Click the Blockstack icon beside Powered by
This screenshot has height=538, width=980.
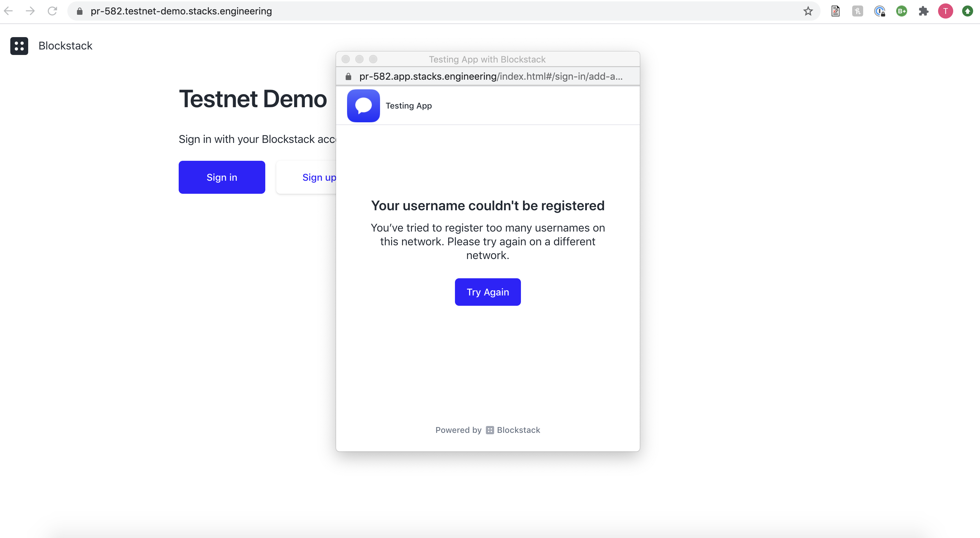(x=490, y=430)
